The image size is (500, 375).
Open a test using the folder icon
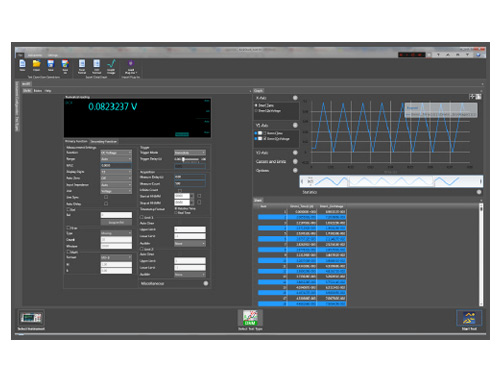[x=36, y=64]
